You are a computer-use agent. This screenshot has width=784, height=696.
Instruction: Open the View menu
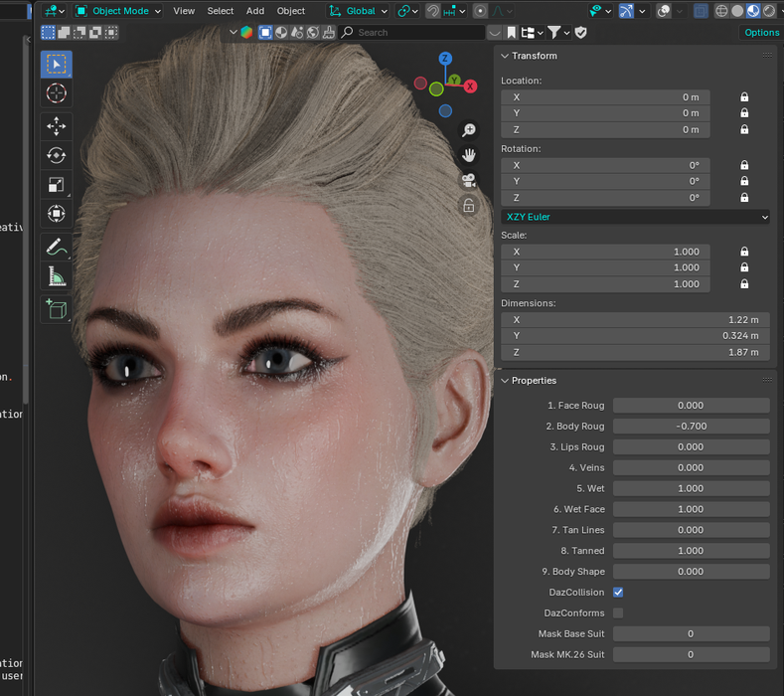(184, 11)
